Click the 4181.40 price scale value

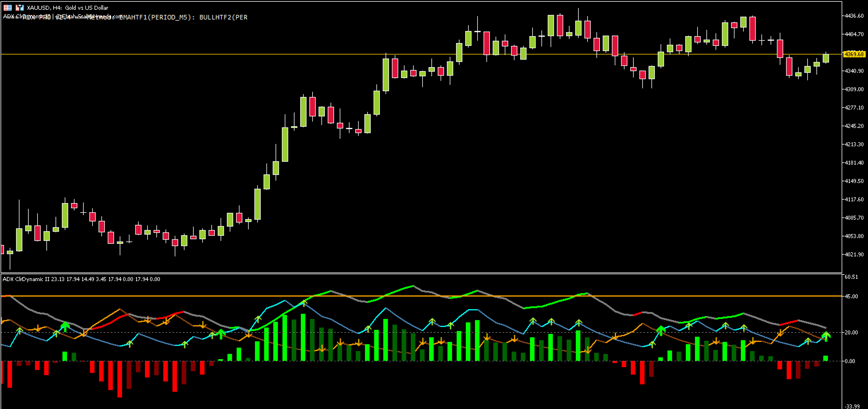(854, 163)
